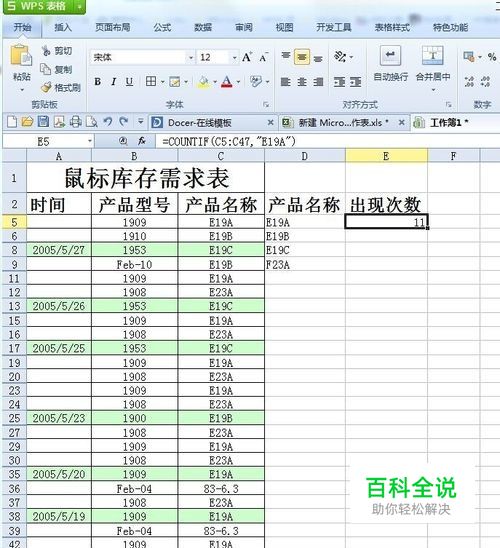Select cell D6 containing E19B
This screenshot has width=500, height=548.
[x=305, y=236]
